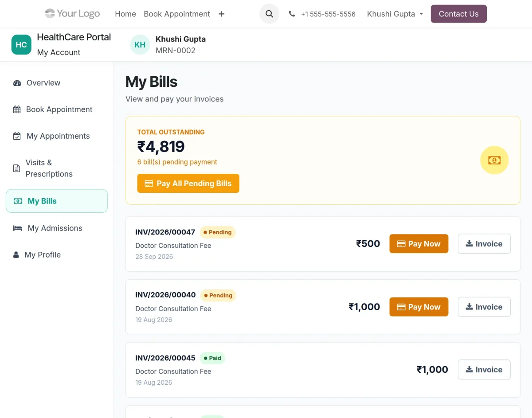Click the Overview dashboard icon

(17, 83)
